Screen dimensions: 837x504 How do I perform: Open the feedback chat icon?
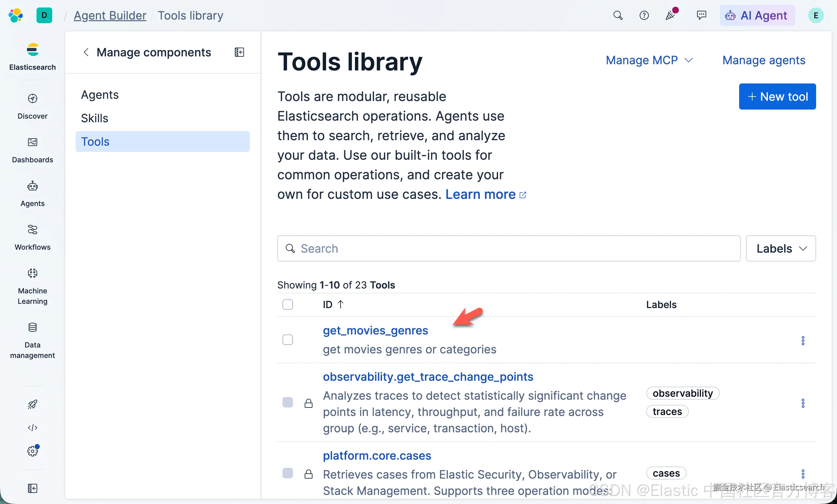(x=701, y=15)
